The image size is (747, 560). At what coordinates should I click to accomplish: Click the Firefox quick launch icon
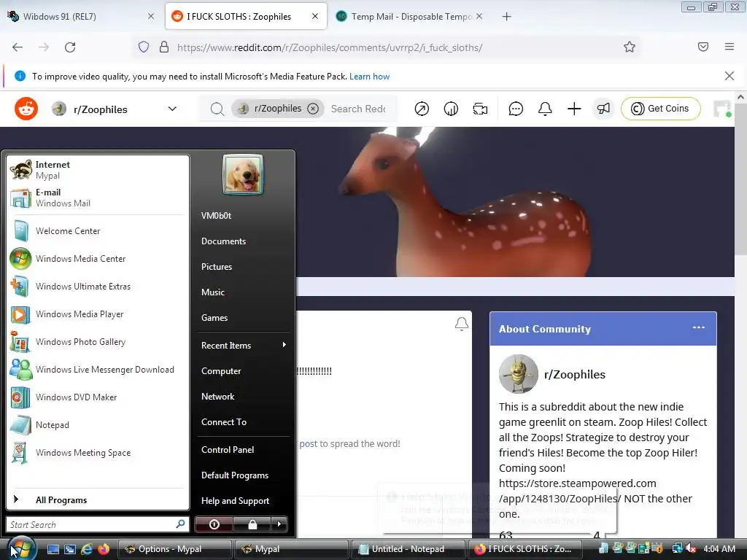pos(104,549)
